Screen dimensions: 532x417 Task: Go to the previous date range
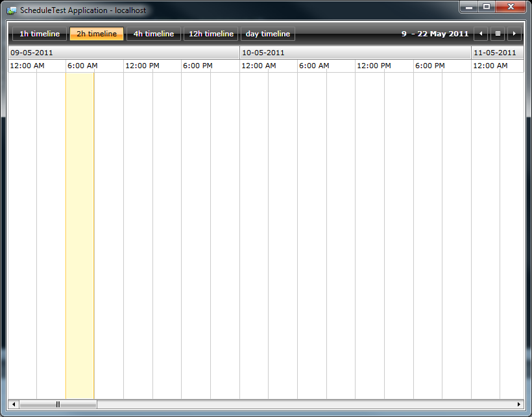pyautogui.click(x=481, y=34)
